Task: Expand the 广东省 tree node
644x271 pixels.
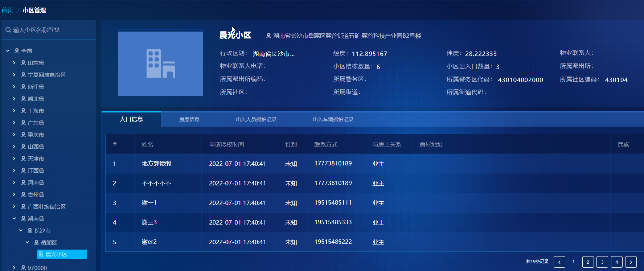Action: (x=14, y=123)
